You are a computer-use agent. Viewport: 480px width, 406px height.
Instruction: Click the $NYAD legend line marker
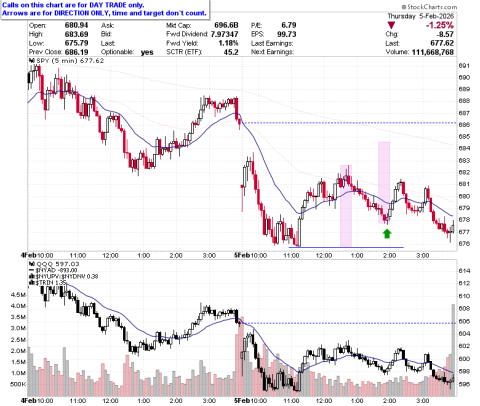coord(32,270)
